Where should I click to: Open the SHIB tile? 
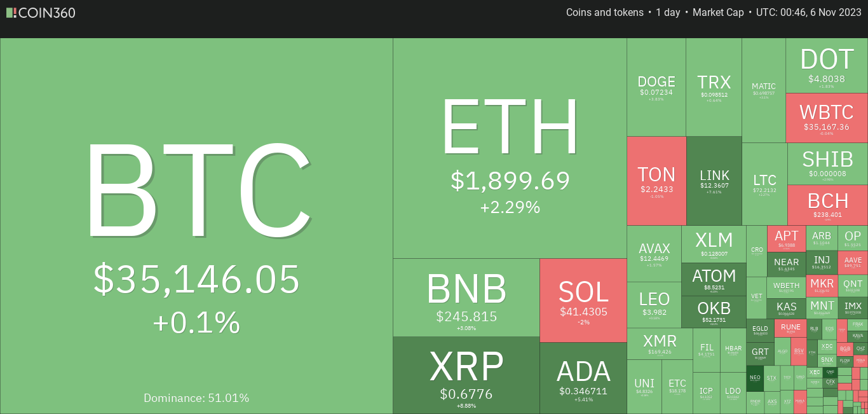pyautogui.click(x=827, y=164)
